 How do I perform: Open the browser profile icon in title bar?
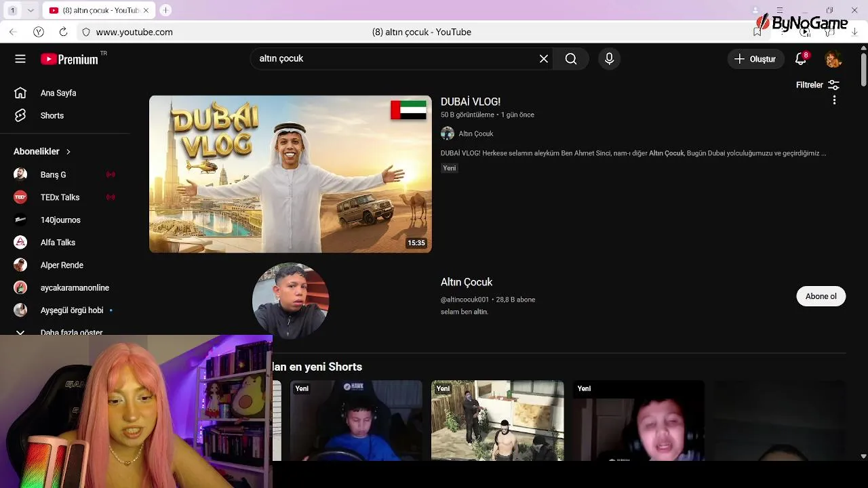click(x=755, y=10)
